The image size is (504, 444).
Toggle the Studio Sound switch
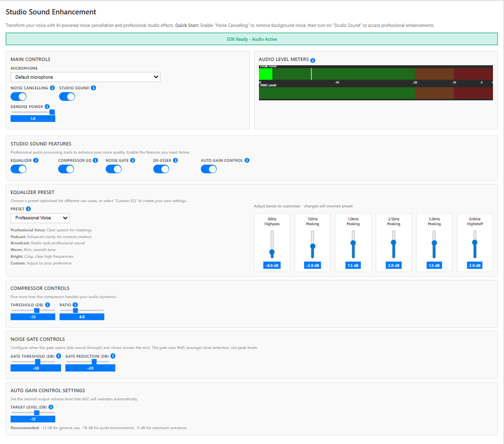coord(67,96)
